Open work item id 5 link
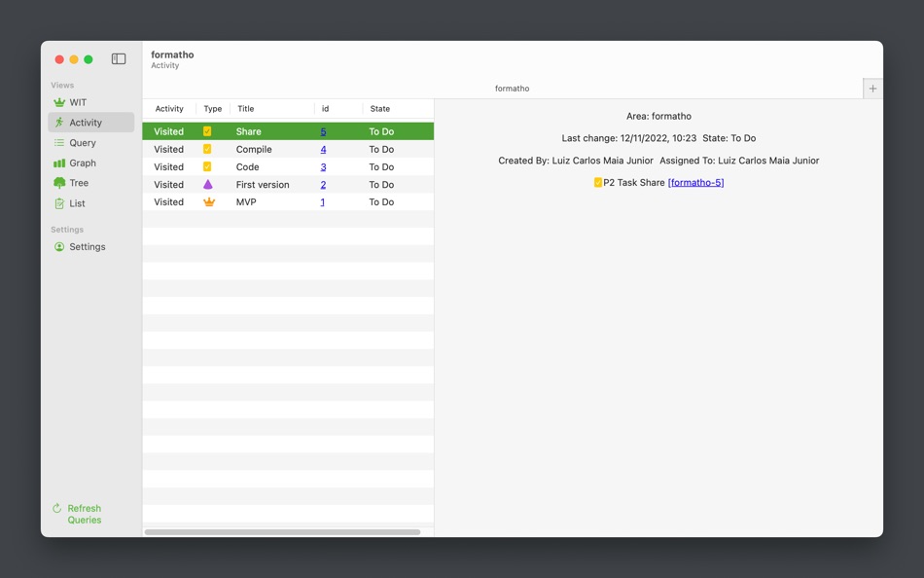The height and width of the screenshot is (578, 924). [x=323, y=131]
